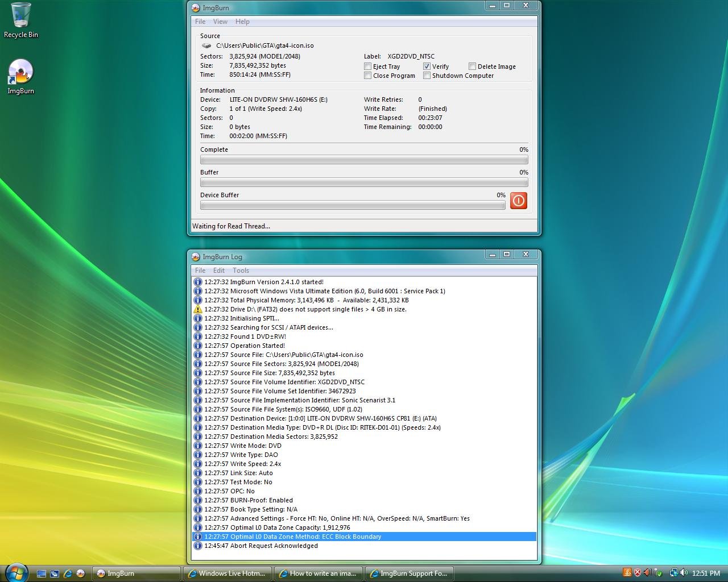Screen dimensions: 728x582
Task: Click the info icon beside Found 1 DVD±RW
Action: point(198,336)
